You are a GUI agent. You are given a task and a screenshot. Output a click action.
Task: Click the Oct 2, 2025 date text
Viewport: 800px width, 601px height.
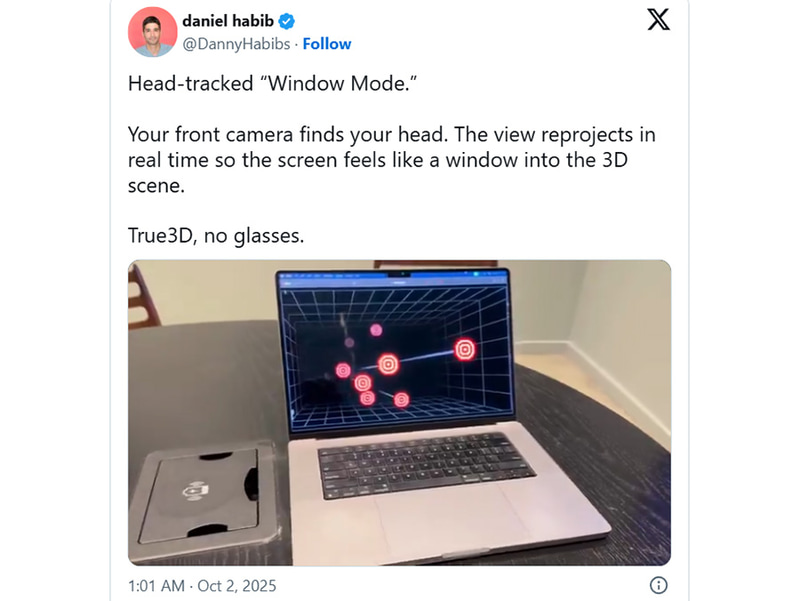point(237,586)
